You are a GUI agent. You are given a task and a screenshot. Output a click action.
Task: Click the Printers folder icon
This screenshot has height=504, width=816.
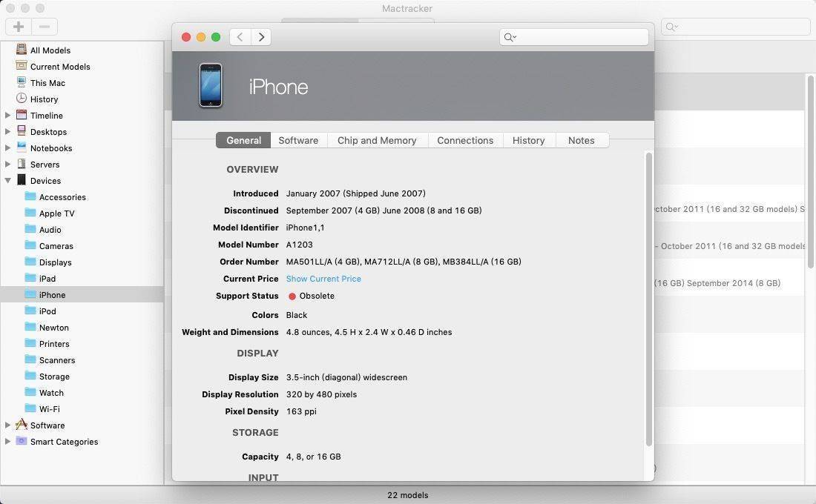30,343
